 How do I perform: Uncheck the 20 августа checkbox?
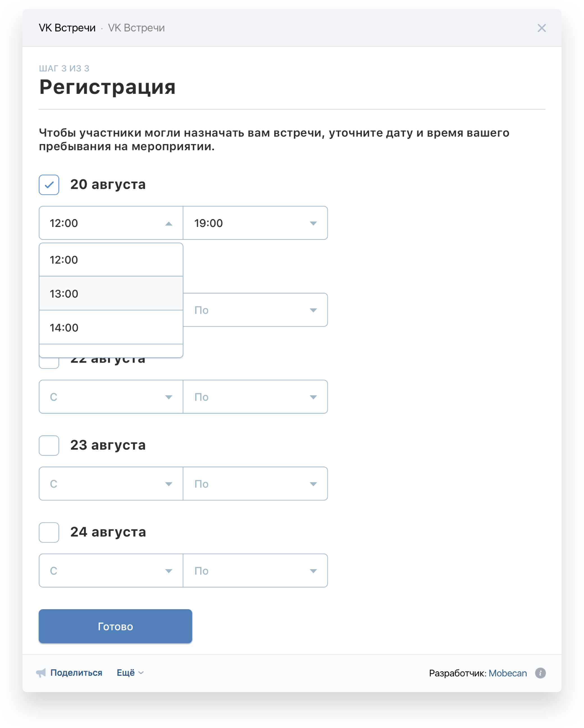[49, 185]
